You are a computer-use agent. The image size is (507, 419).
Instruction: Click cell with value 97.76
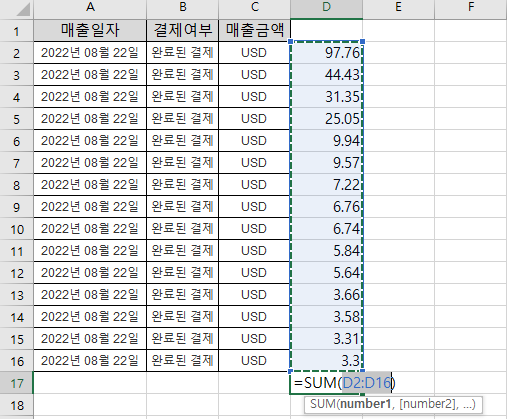(326, 53)
